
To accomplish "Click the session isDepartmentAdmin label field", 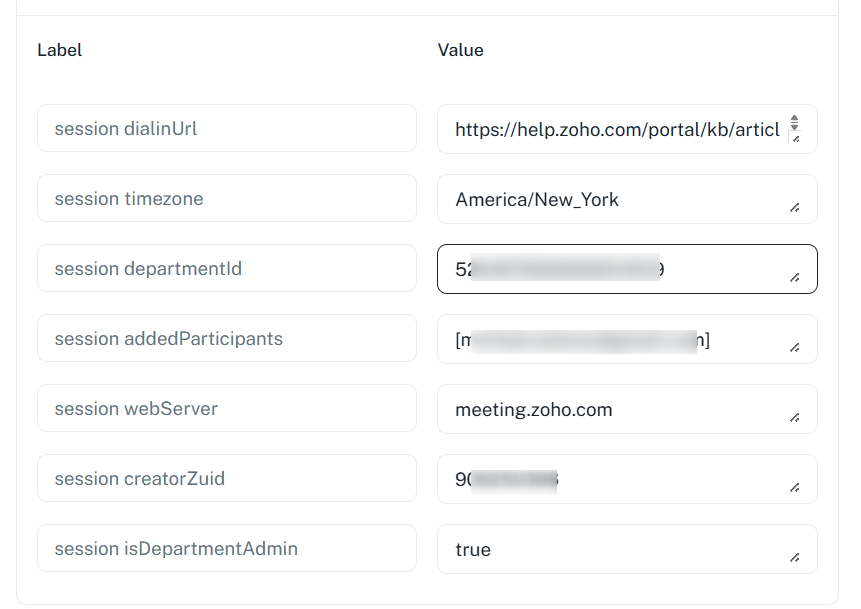I will click(x=226, y=549).
